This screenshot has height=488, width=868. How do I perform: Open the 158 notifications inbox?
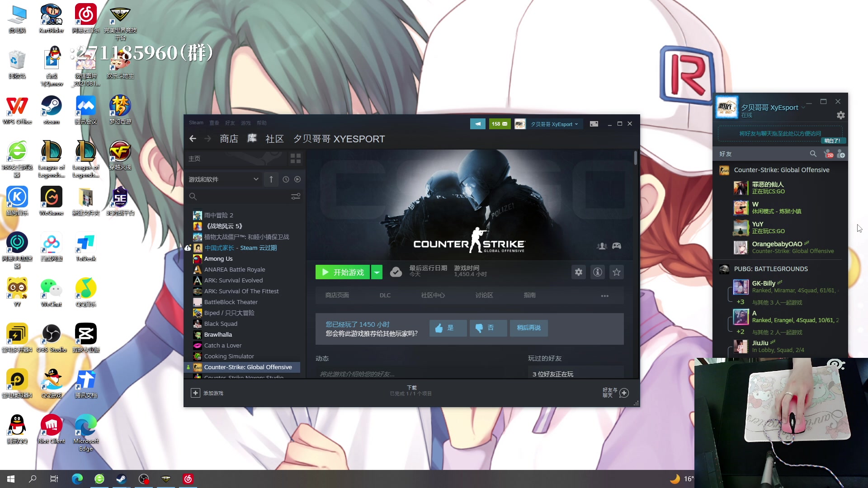pyautogui.click(x=500, y=124)
